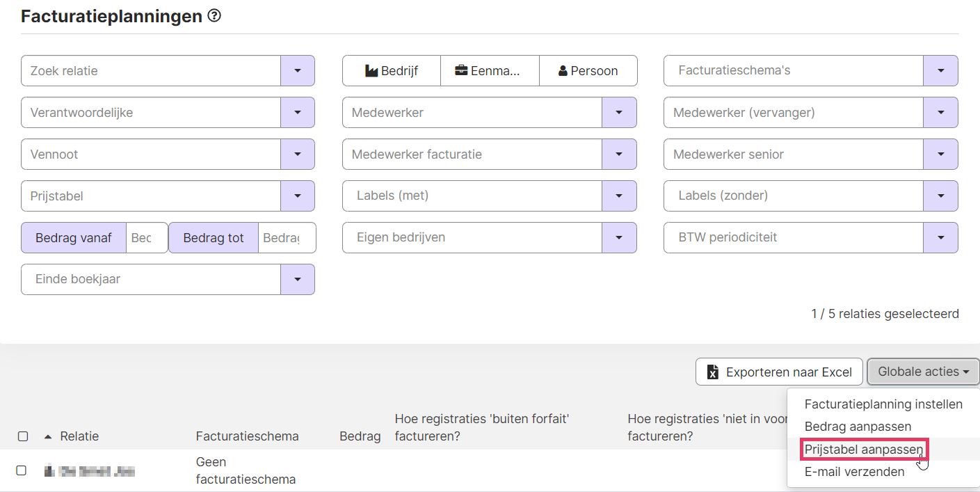Open the Medewerker (vervanger) dropdown arrow
This screenshot has width=980, height=492.
coord(940,113)
